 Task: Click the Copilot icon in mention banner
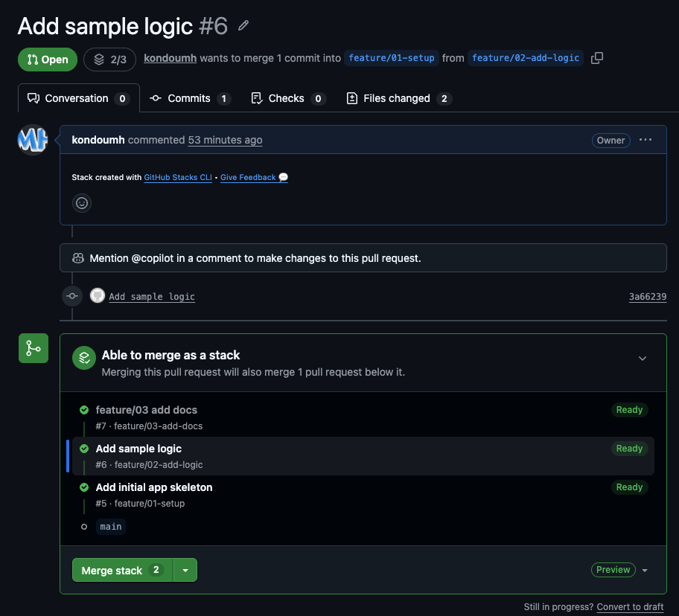tap(78, 258)
